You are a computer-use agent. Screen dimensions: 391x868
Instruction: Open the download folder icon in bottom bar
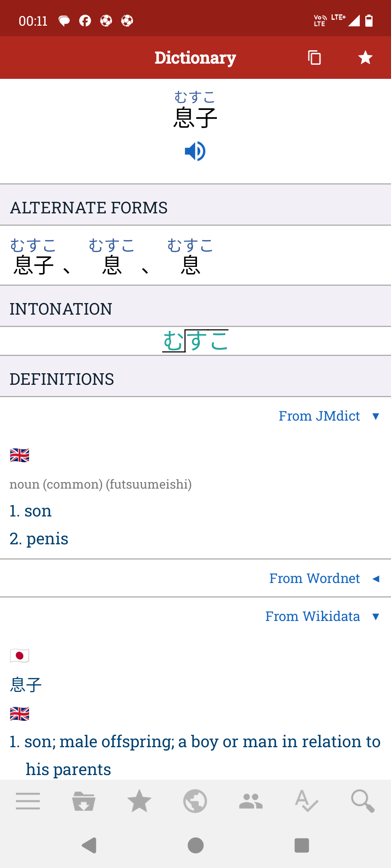click(84, 801)
